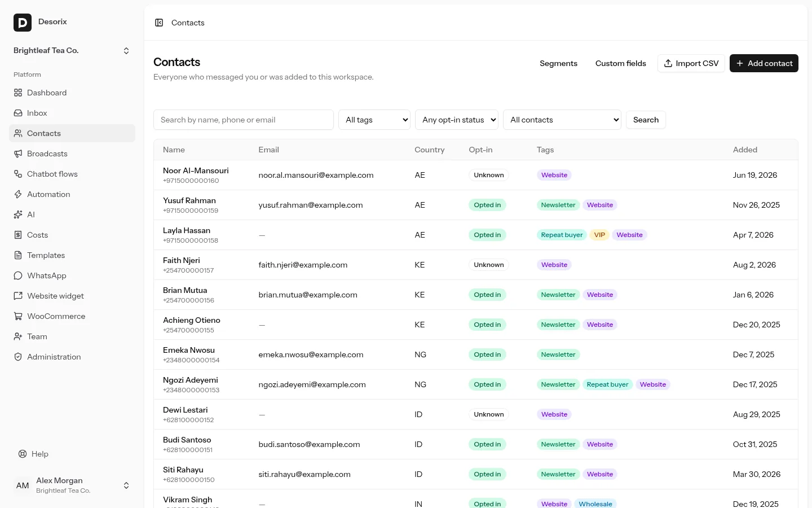The height and width of the screenshot is (508, 812).
Task: Open contact Yusuf Rahman
Action: [x=189, y=200]
